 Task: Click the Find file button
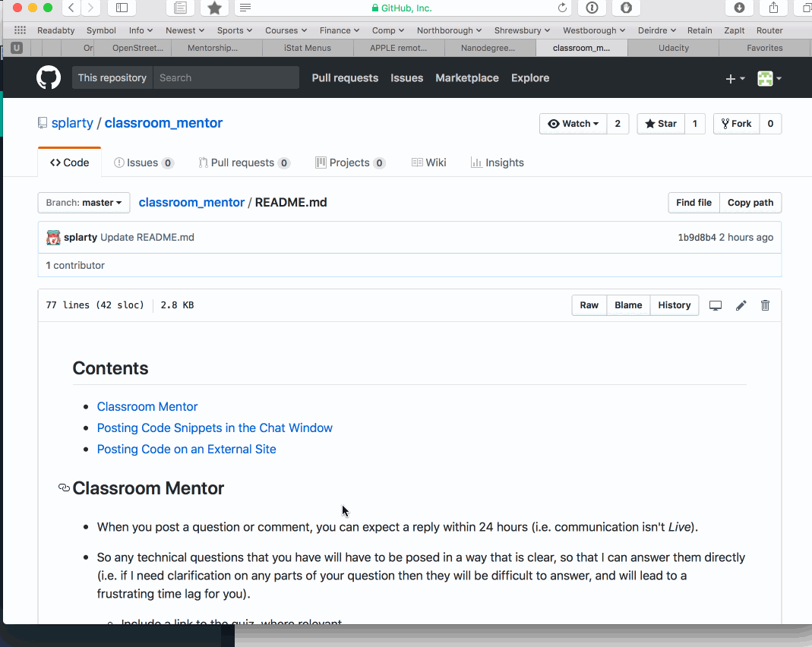tap(694, 203)
